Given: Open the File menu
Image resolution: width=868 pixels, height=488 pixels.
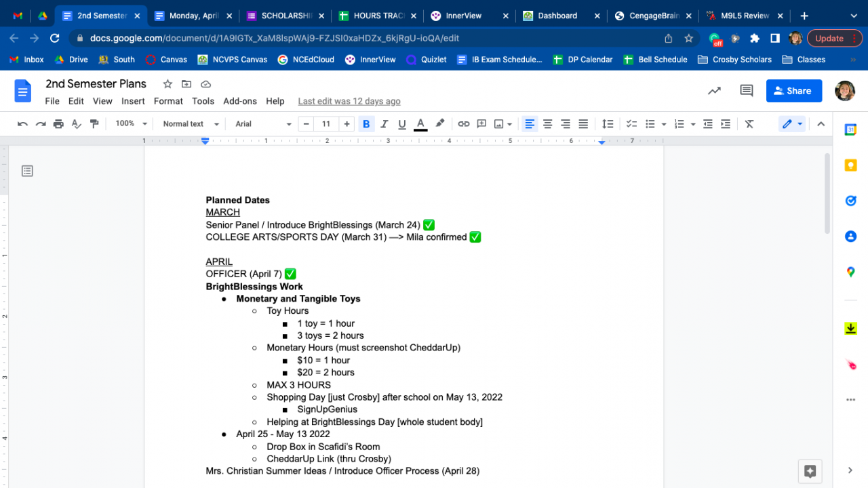Looking at the screenshot, I should 52,101.
